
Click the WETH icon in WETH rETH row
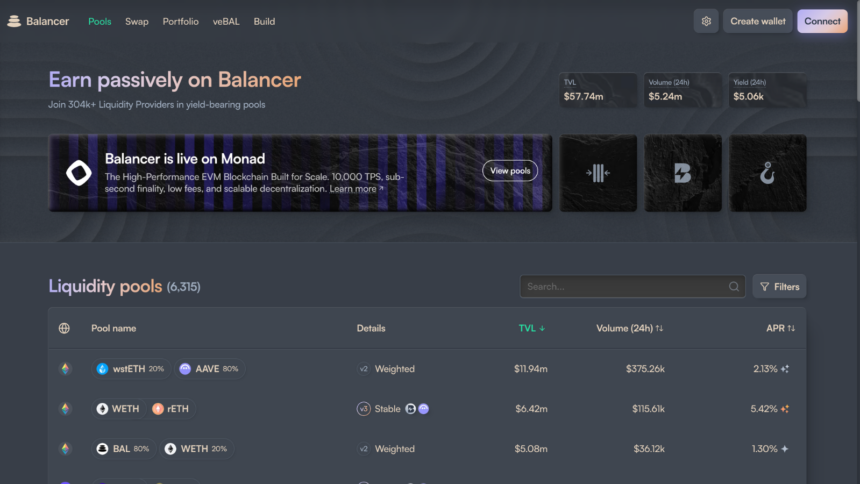(x=103, y=409)
